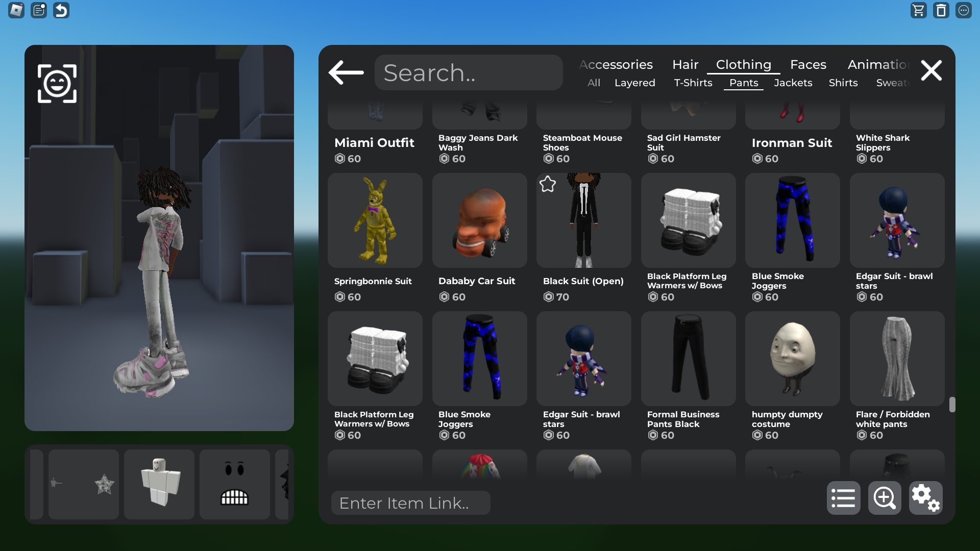Favorite the Black Suit (Open) star

548,184
